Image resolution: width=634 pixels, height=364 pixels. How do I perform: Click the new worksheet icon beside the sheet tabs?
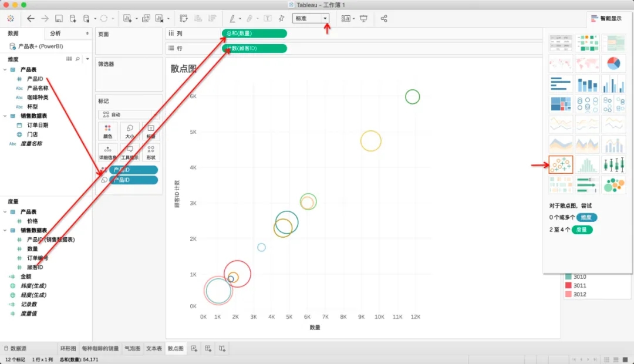194,349
